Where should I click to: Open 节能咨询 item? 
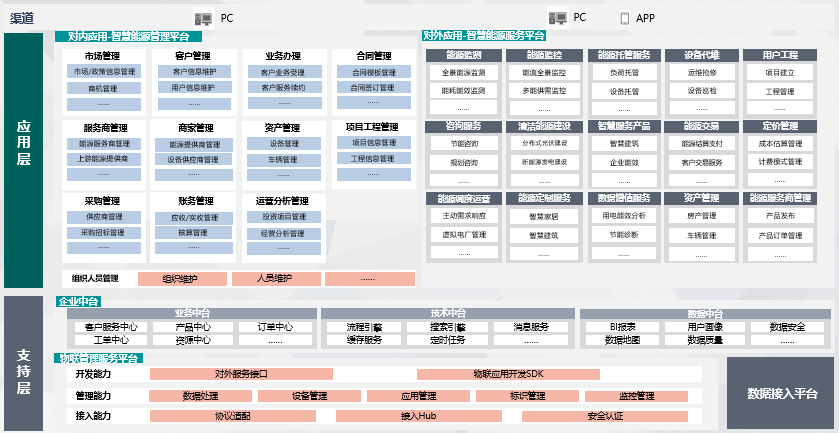(x=464, y=143)
